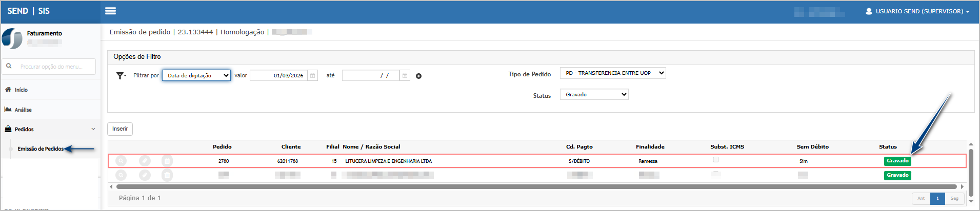This screenshot has width=980, height=211.
Task: Toggle the hamburger sidebar menu
Action: point(110,11)
